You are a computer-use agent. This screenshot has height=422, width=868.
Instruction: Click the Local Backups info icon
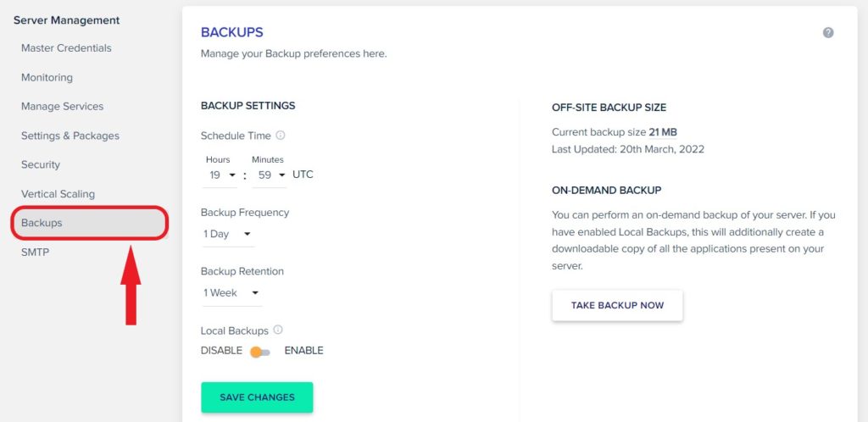(278, 330)
